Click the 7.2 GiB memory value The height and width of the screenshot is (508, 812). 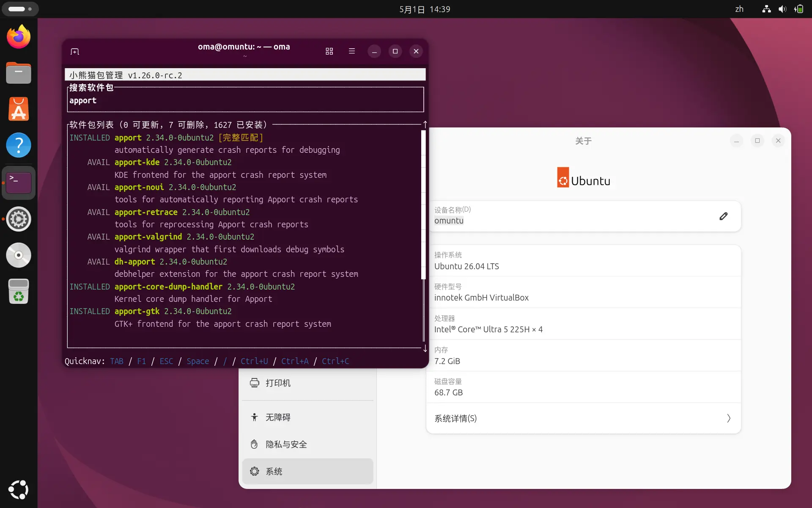[447, 361]
